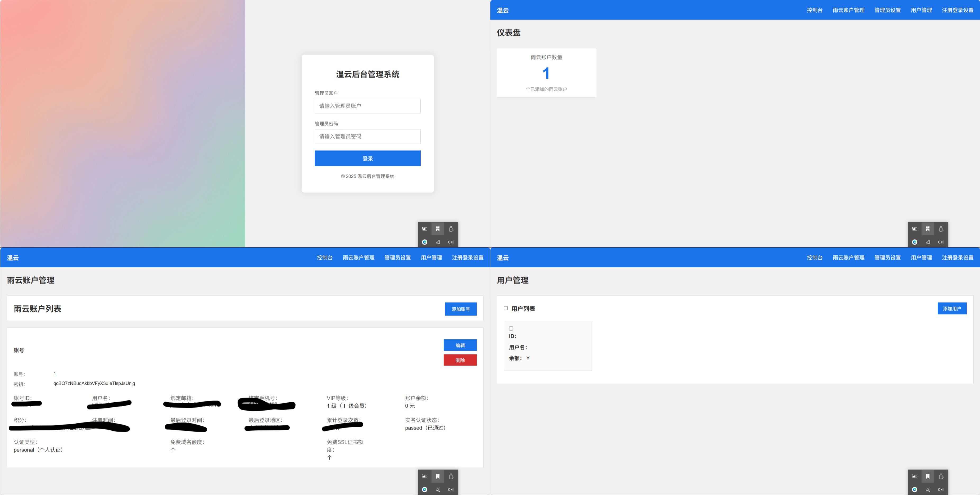Click the volume speaker in login page tray
The image size is (980, 495).
(x=451, y=242)
